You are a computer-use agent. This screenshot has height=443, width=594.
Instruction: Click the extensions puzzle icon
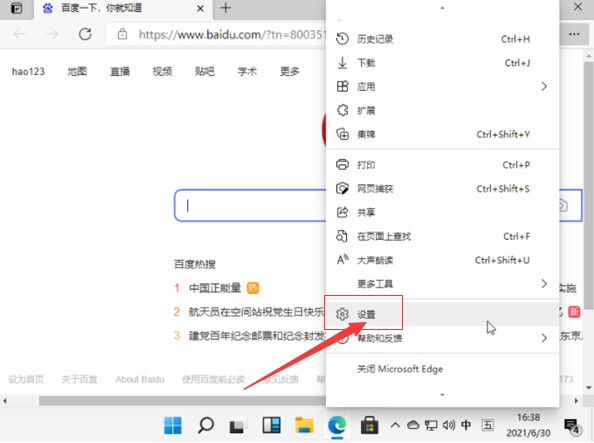pyautogui.click(x=342, y=110)
